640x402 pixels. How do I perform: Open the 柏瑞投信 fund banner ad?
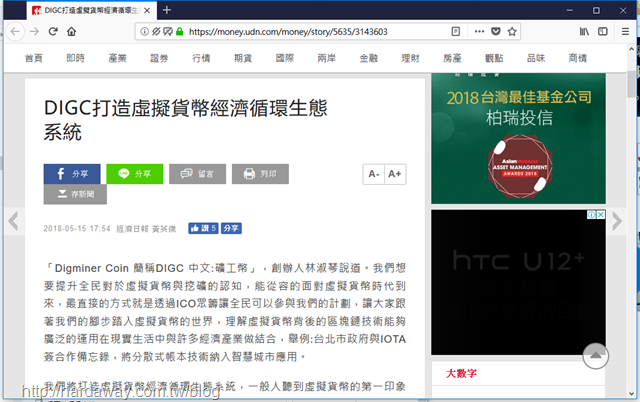518,138
